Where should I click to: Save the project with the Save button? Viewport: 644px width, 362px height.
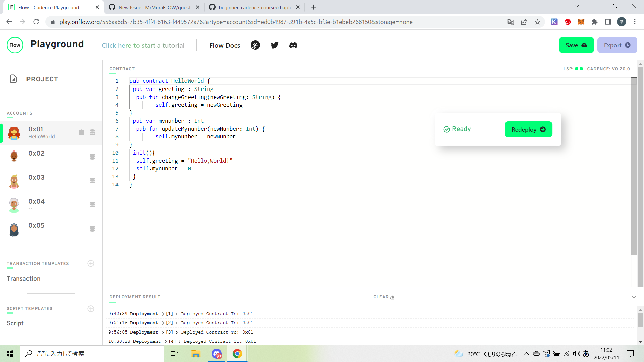(x=576, y=45)
